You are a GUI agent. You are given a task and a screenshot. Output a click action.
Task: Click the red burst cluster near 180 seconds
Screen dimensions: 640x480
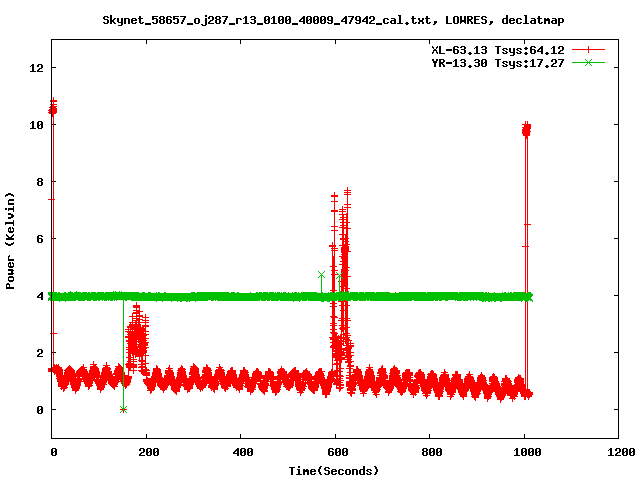pos(137,339)
